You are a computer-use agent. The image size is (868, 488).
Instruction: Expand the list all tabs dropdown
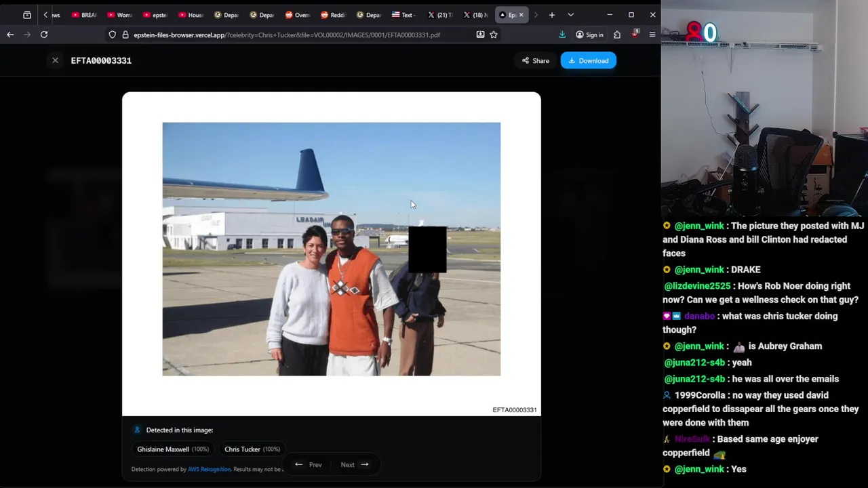click(x=570, y=15)
